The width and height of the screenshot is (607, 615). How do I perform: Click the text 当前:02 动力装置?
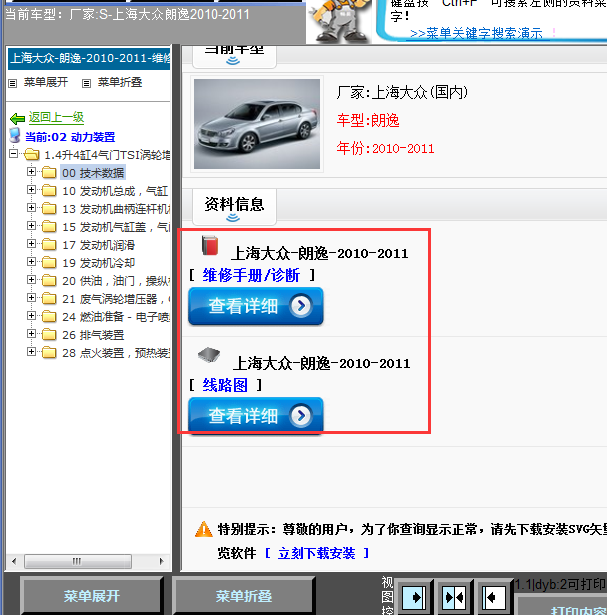coord(70,137)
